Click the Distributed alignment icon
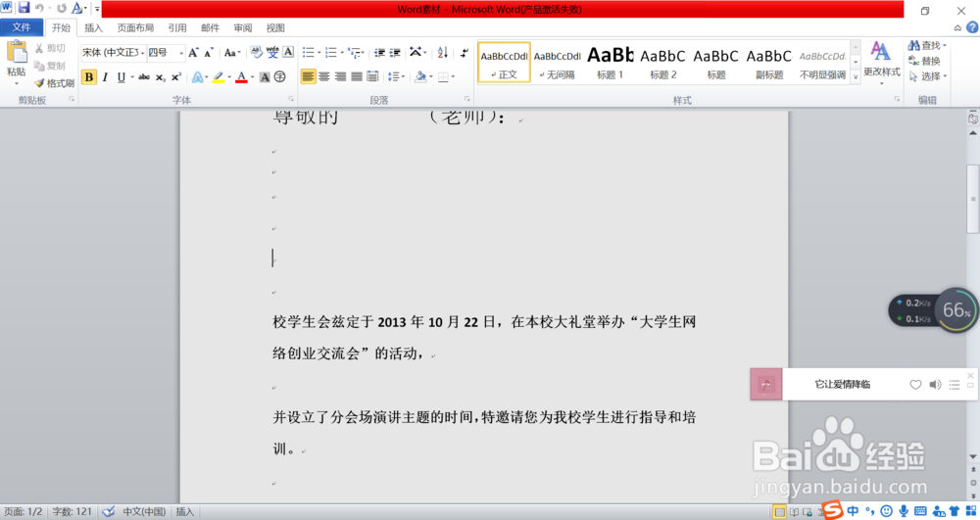 click(373, 76)
